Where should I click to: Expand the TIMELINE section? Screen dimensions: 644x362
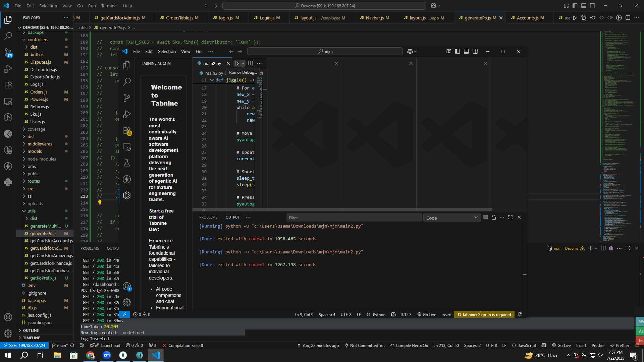coord(31,338)
